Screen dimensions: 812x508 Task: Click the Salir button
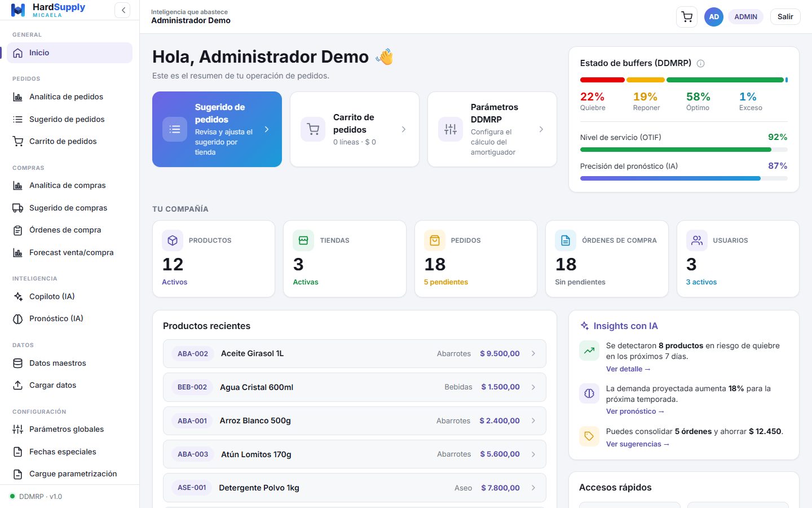point(785,17)
